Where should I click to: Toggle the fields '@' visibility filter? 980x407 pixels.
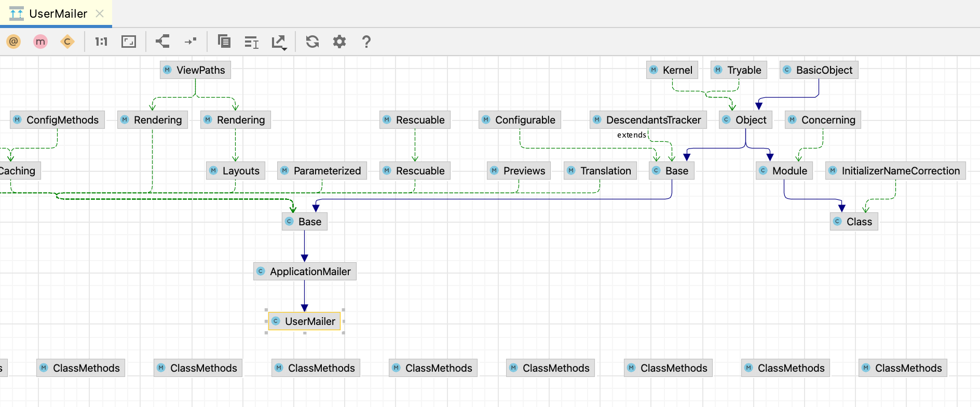[14, 42]
